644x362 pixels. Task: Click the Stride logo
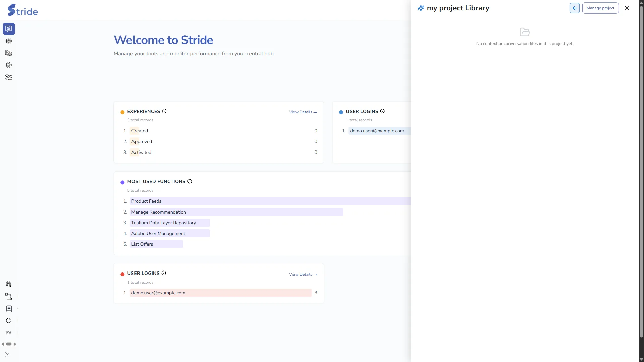tap(22, 10)
